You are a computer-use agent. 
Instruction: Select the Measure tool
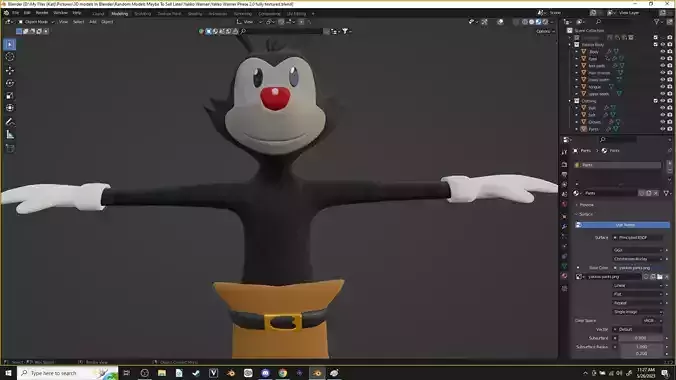(10, 135)
